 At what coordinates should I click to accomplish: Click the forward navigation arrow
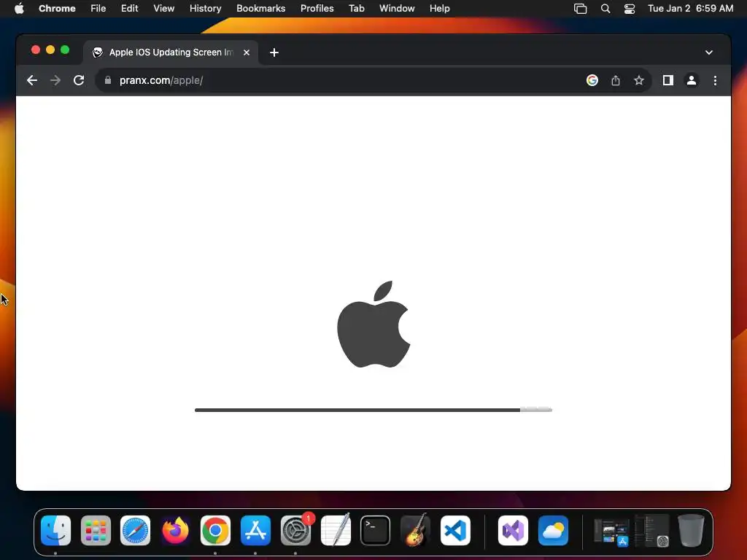coord(55,80)
